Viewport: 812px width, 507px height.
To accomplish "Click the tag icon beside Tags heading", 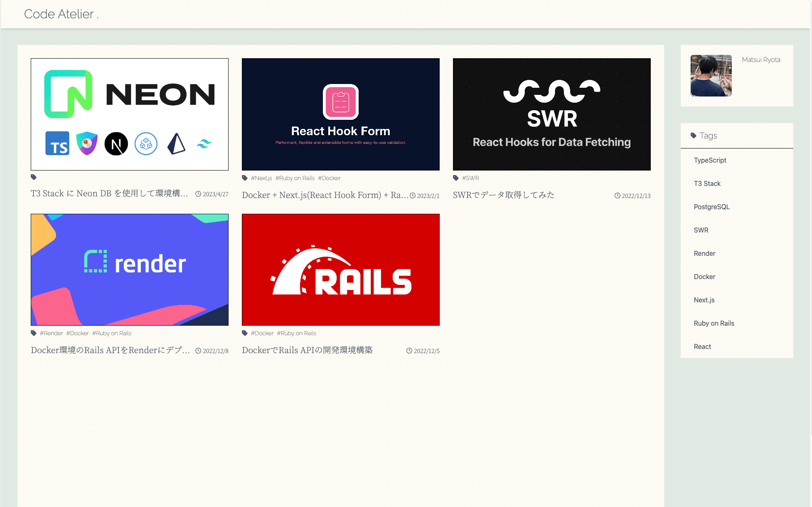I will coord(693,136).
